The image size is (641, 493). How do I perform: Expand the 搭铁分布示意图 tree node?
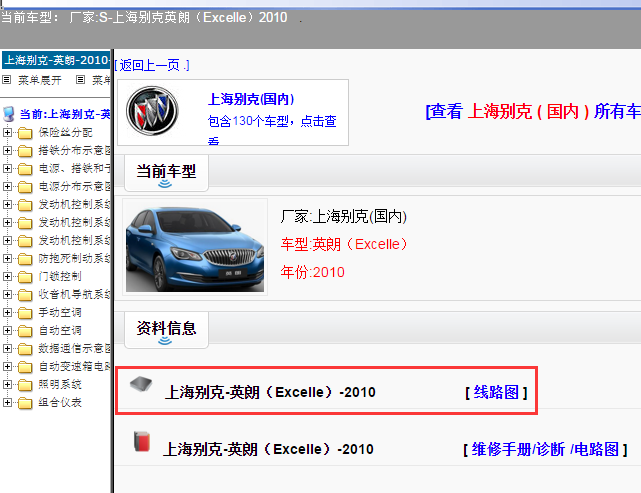point(7,150)
